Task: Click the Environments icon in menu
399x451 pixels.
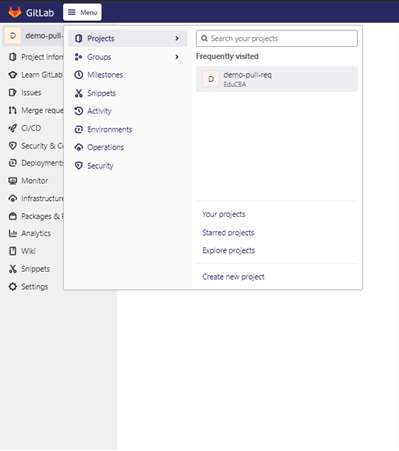Action: click(79, 129)
